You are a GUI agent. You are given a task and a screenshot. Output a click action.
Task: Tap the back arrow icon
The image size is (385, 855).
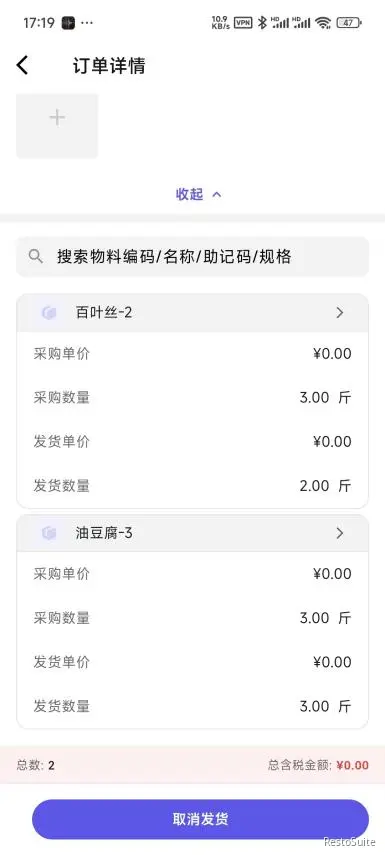tap(21, 66)
